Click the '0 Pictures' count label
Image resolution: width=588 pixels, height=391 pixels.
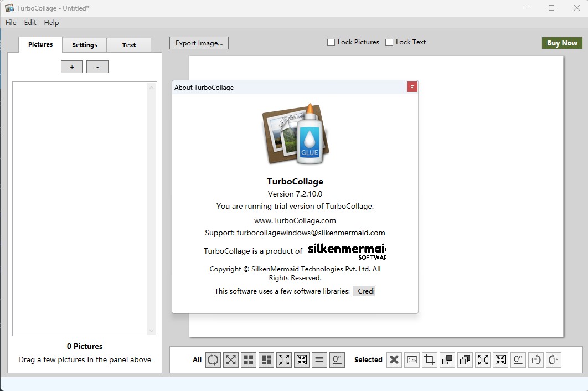pos(85,346)
